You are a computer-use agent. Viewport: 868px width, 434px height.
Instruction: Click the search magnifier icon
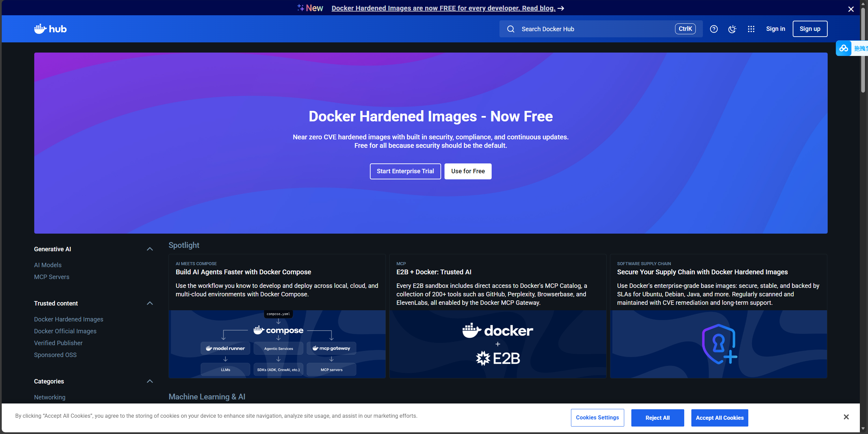coord(511,29)
